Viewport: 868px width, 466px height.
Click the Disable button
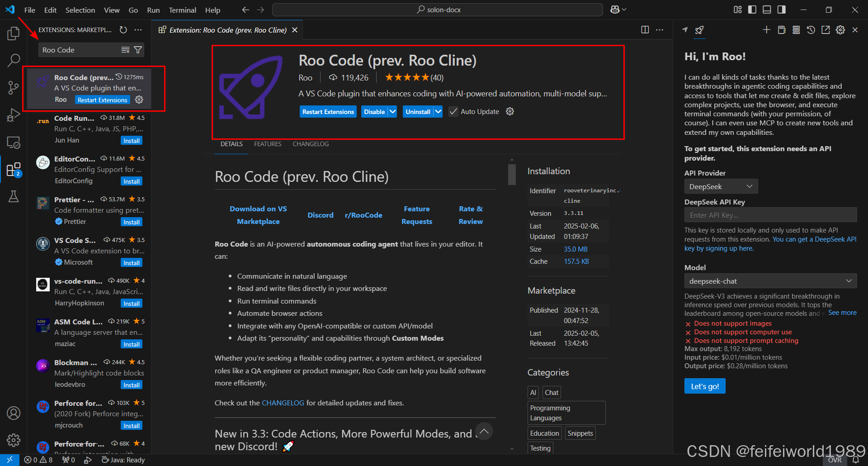coord(374,112)
